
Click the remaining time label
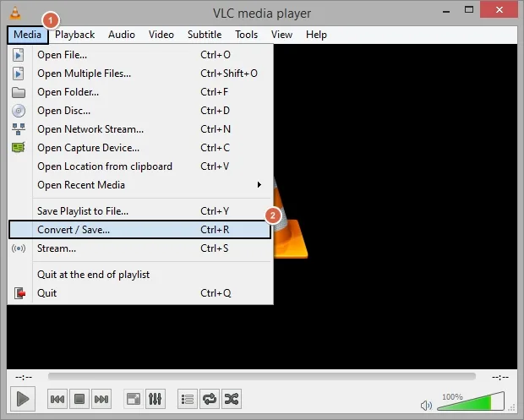pyautogui.click(x=500, y=377)
